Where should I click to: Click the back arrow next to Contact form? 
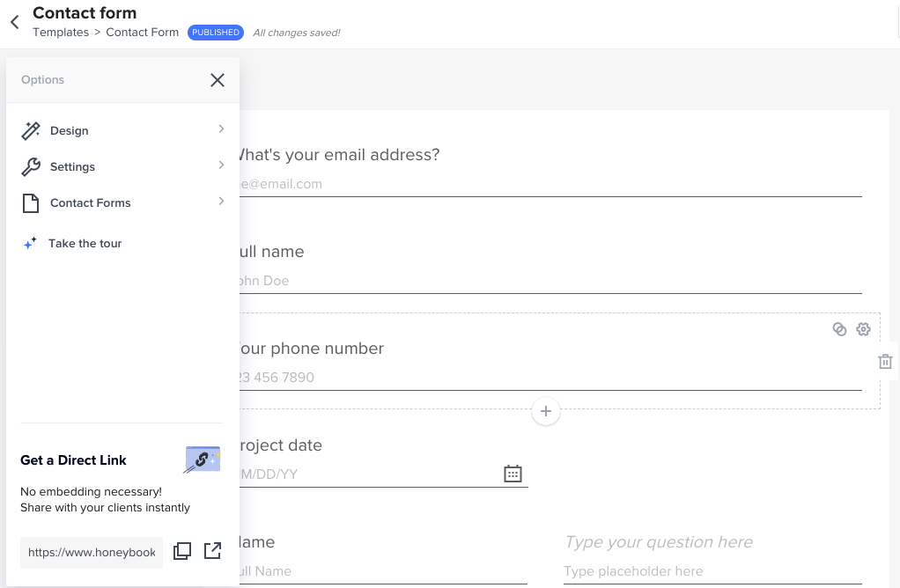(15, 23)
